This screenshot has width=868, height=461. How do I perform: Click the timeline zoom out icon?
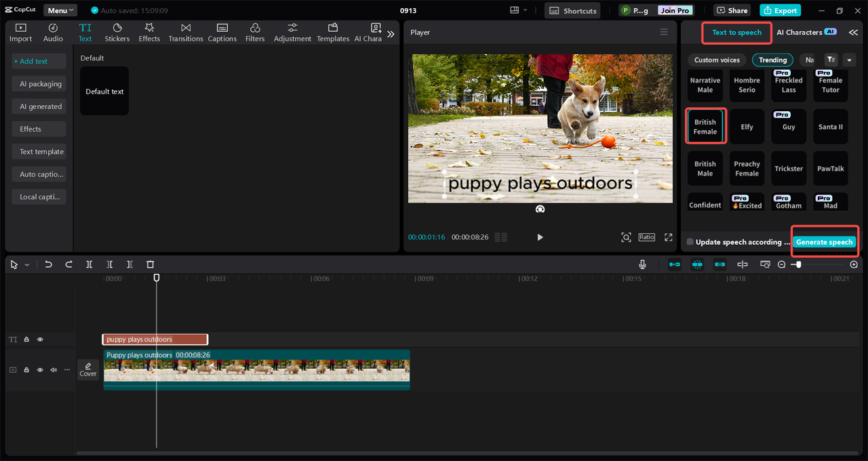782,264
